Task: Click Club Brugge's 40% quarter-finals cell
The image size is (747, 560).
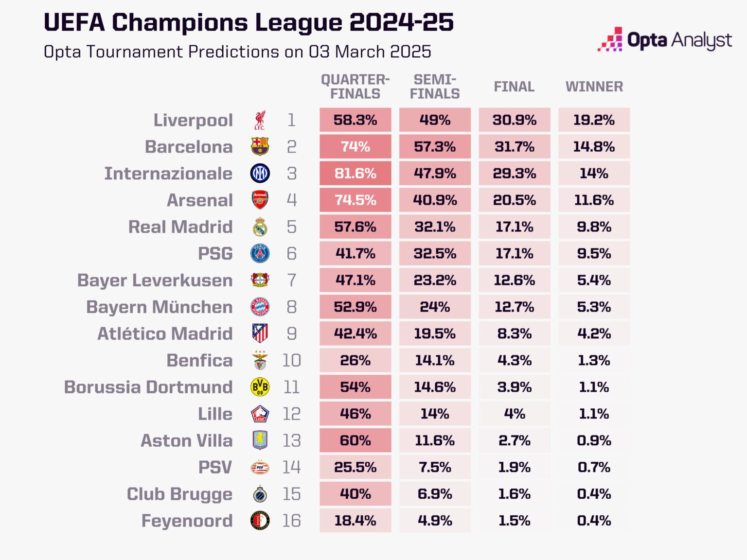Action: (x=355, y=494)
